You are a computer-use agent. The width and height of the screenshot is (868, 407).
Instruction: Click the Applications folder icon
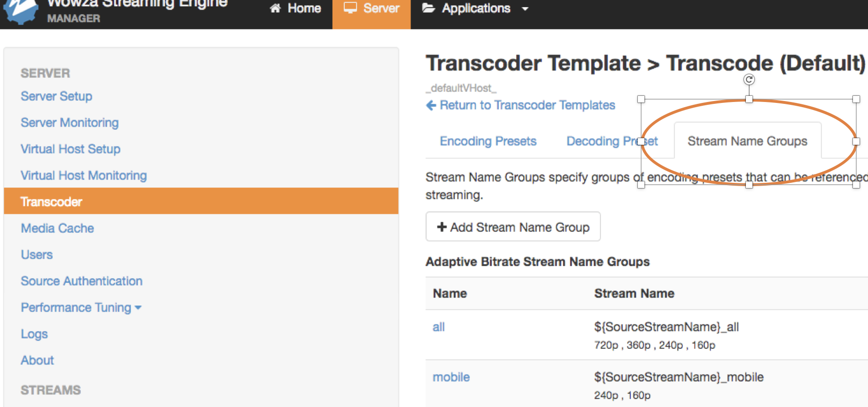pyautogui.click(x=428, y=8)
